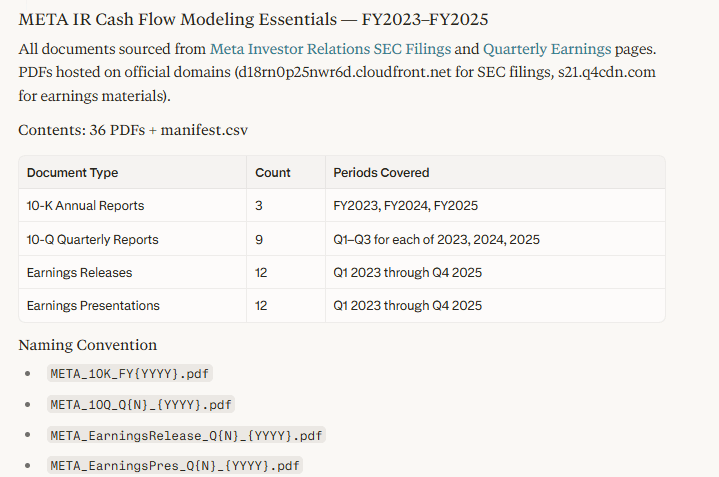Click the META_EarningsPres_Q{N}_{YYYY}.pdf code snippet
Image resolution: width=719 pixels, height=477 pixels.
pyautogui.click(x=175, y=466)
